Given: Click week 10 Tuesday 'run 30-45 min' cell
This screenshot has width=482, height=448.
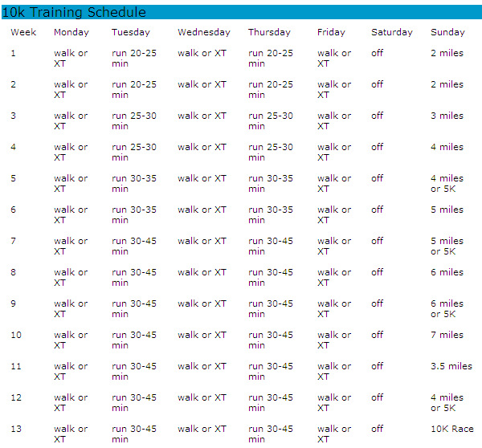Looking at the screenshot, I should (x=134, y=340).
